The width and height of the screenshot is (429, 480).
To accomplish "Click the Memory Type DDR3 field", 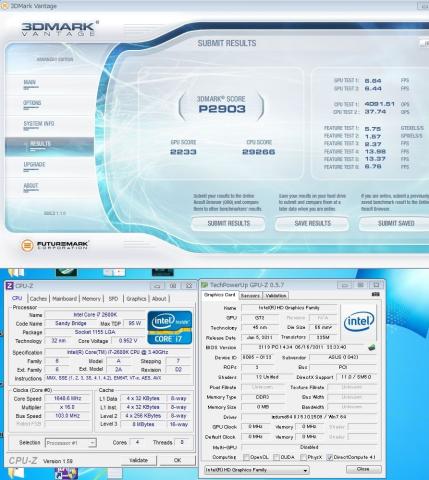I will coord(263,397).
